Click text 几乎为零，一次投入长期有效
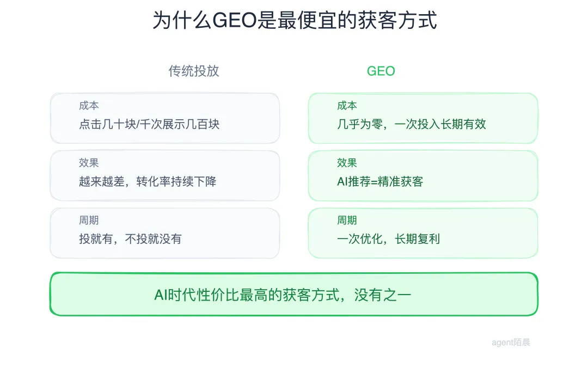 [x=412, y=124]
